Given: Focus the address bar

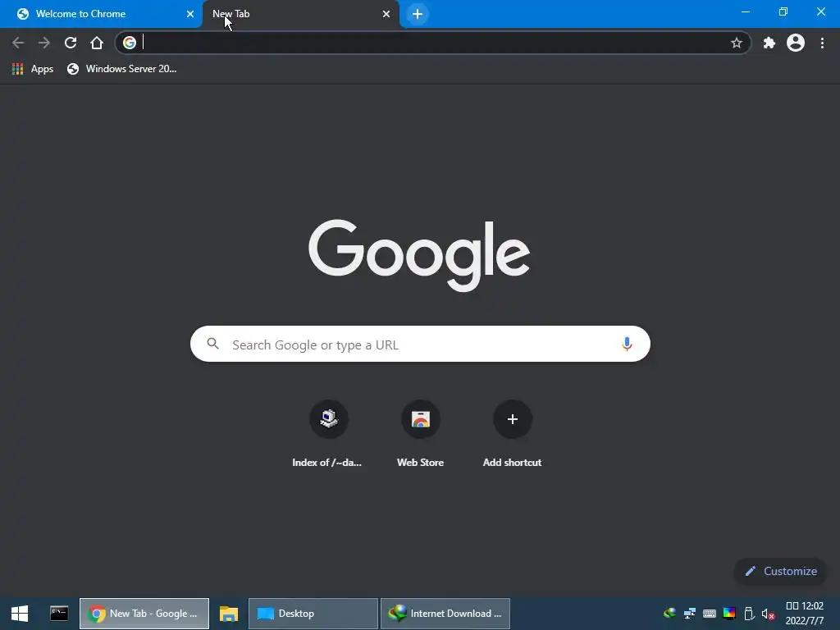Looking at the screenshot, I should coord(434,43).
